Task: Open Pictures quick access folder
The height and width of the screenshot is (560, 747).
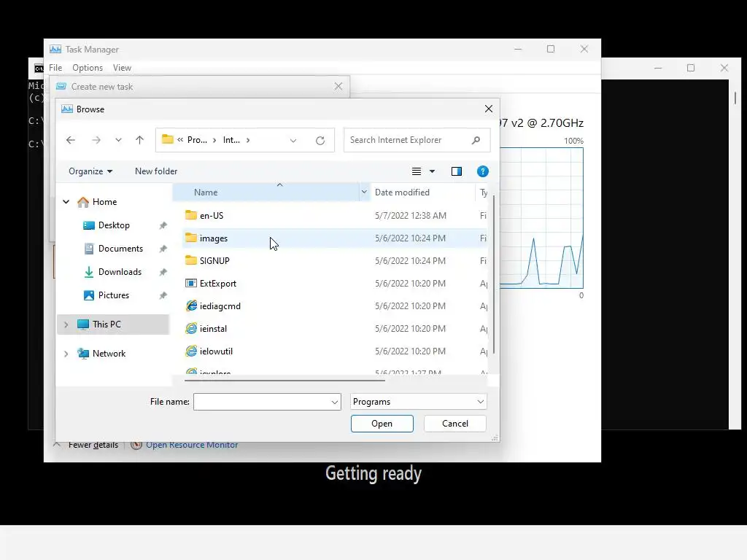Action: pyautogui.click(x=113, y=295)
